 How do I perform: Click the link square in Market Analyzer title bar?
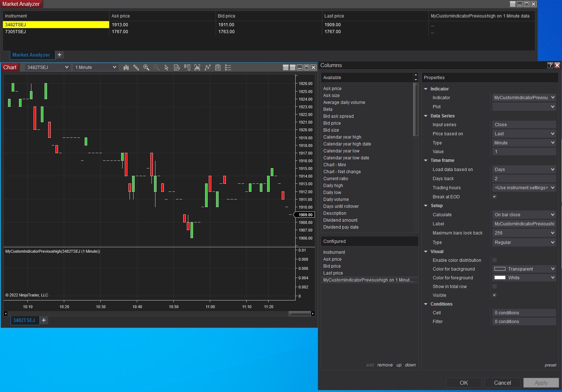[x=513, y=4]
